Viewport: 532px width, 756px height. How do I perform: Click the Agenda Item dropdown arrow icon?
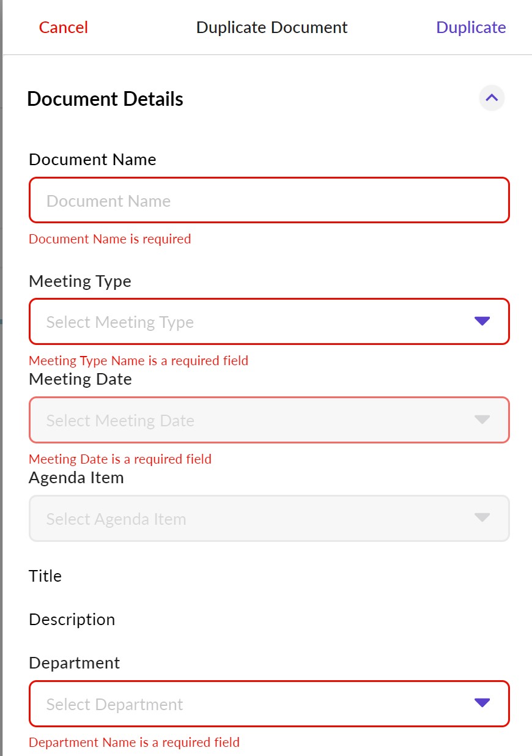tap(482, 518)
